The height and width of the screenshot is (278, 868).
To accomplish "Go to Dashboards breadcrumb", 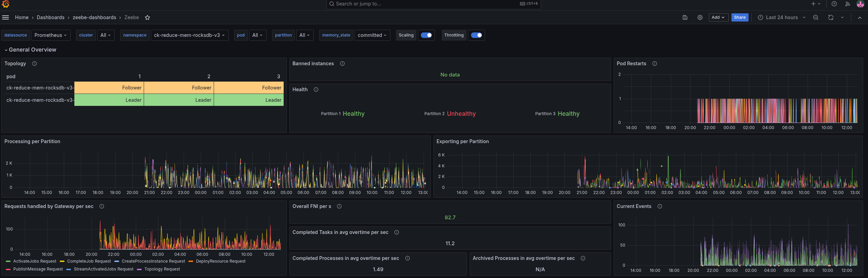I will tap(51, 17).
